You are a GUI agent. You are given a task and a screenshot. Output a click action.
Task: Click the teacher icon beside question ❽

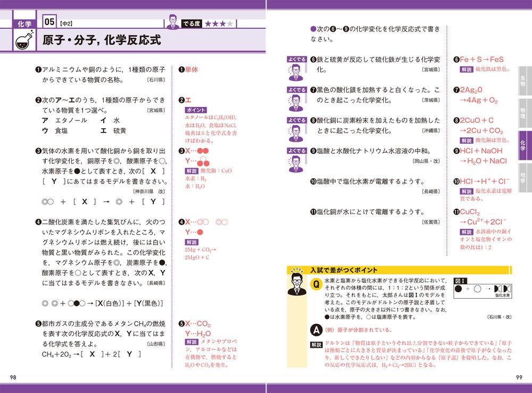click(296, 134)
